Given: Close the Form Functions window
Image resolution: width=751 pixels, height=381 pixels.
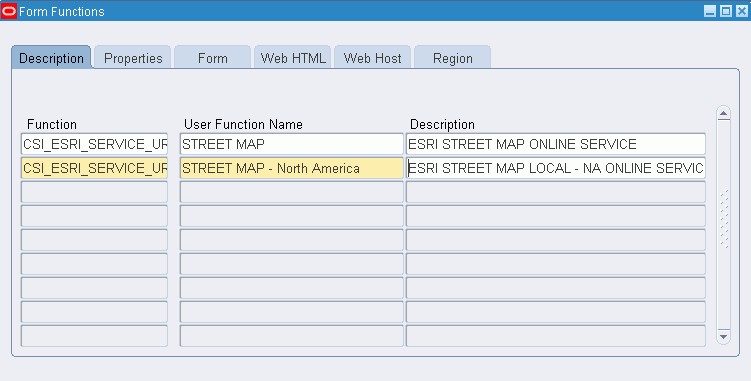Looking at the screenshot, I should click(x=741, y=11).
